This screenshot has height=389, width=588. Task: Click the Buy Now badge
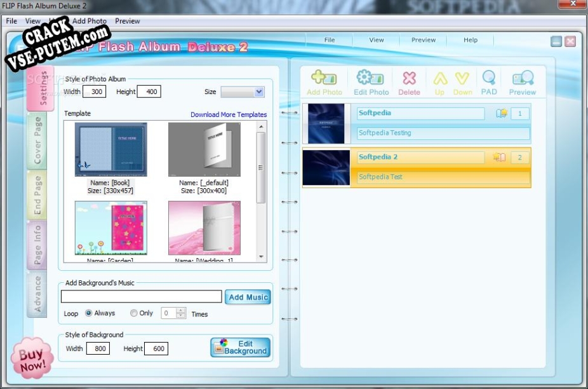click(x=32, y=360)
